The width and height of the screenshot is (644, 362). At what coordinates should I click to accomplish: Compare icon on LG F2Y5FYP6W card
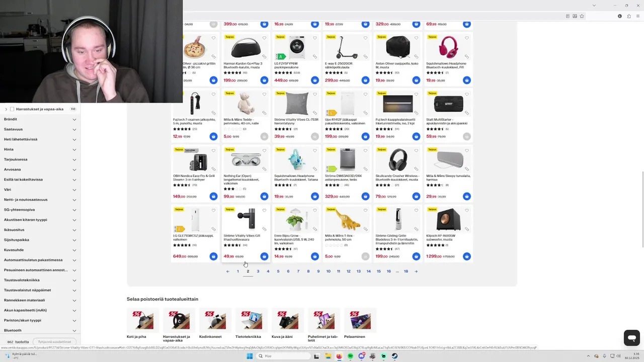pyautogui.click(x=315, y=56)
